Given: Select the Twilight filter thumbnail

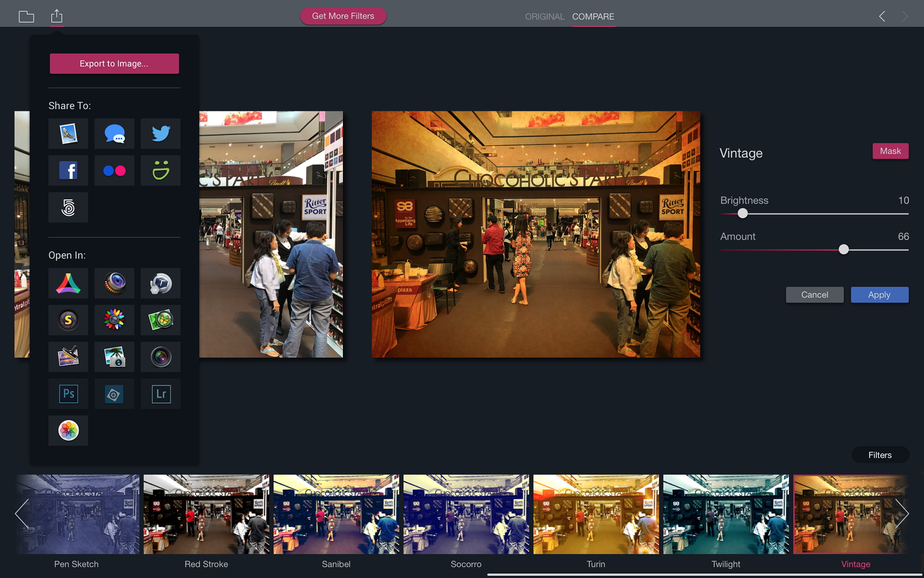Looking at the screenshot, I should (x=726, y=514).
